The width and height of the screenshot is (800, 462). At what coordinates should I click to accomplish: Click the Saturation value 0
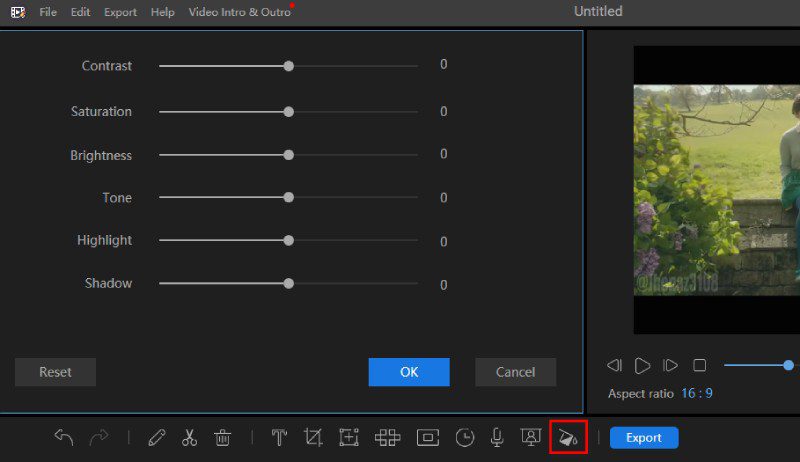[x=444, y=111]
